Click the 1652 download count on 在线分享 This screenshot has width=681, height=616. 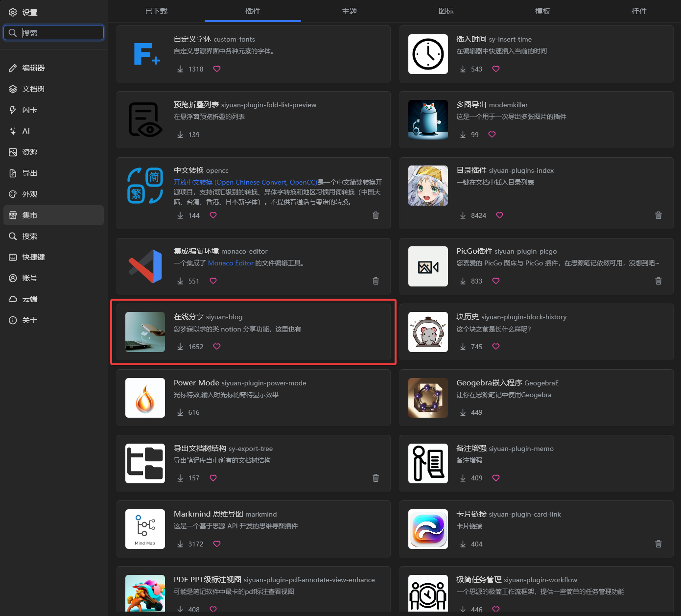tap(196, 347)
